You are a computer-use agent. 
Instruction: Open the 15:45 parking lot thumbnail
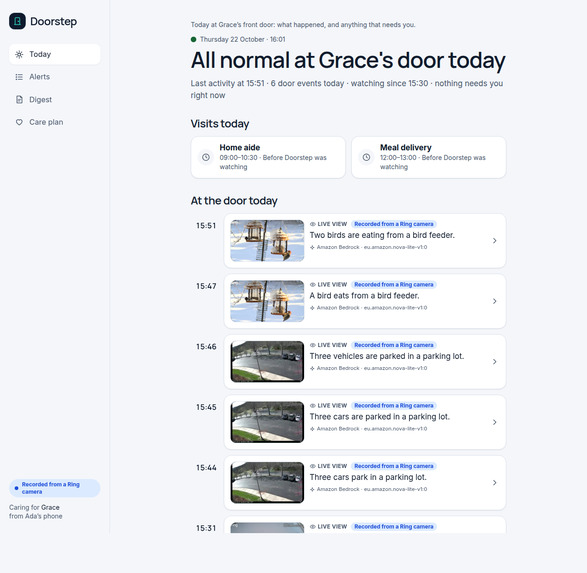[x=267, y=422]
